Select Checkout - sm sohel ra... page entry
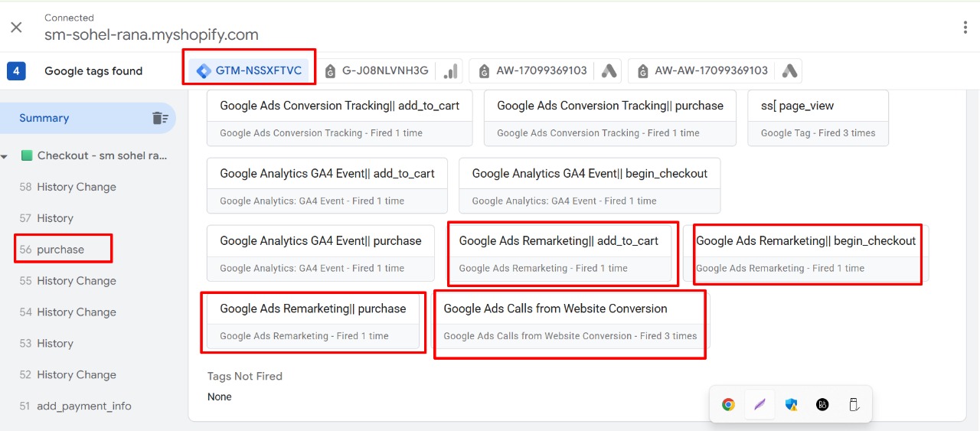 pyautogui.click(x=102, y=155)
